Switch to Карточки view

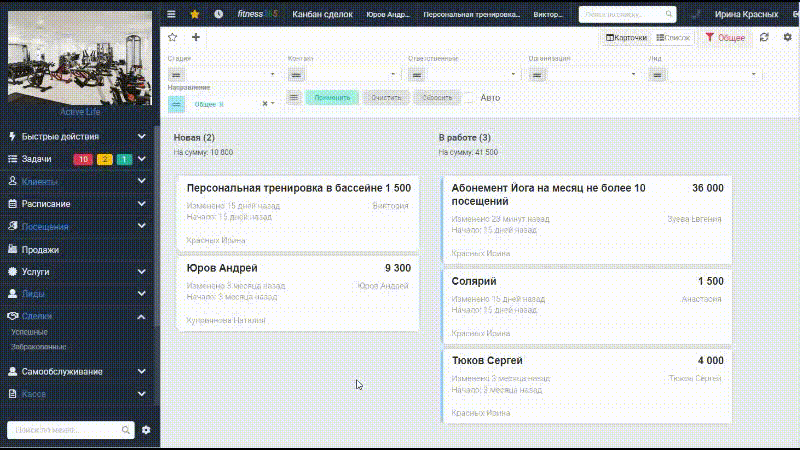pyautogui.click(x=626, y=38)
